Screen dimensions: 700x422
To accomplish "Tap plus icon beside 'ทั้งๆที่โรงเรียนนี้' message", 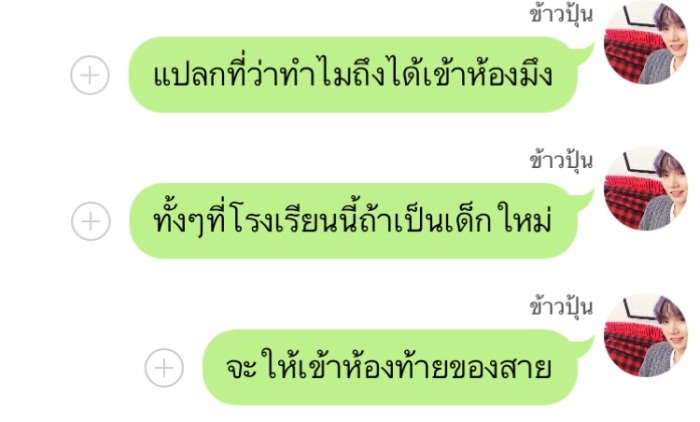I will click(91, 221).
